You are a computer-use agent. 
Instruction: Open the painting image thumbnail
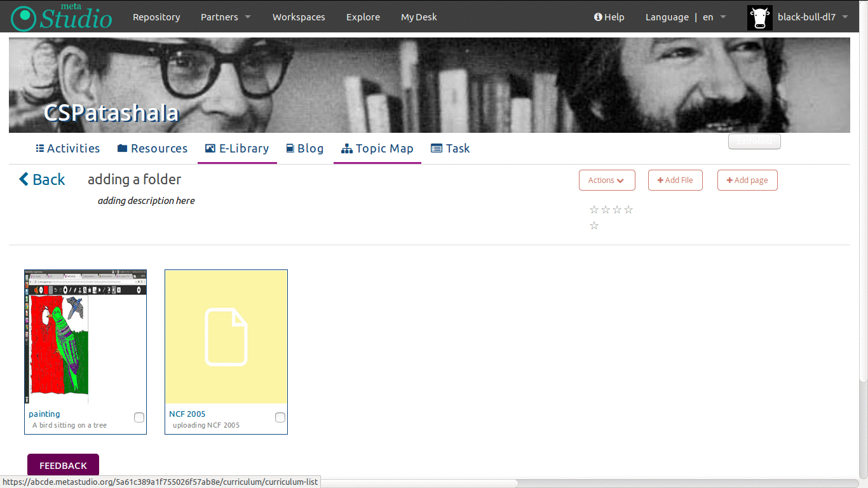tap(85, 337)
